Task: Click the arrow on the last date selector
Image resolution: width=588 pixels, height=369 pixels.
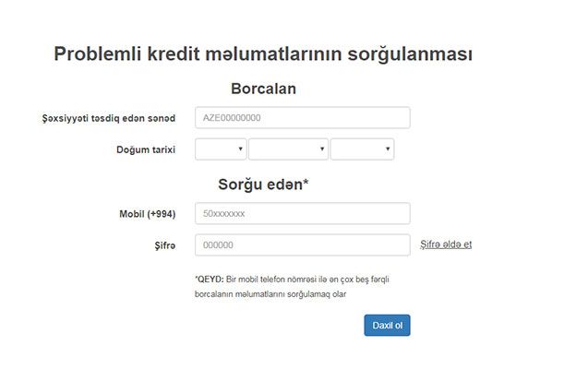Action: (388, 149)
